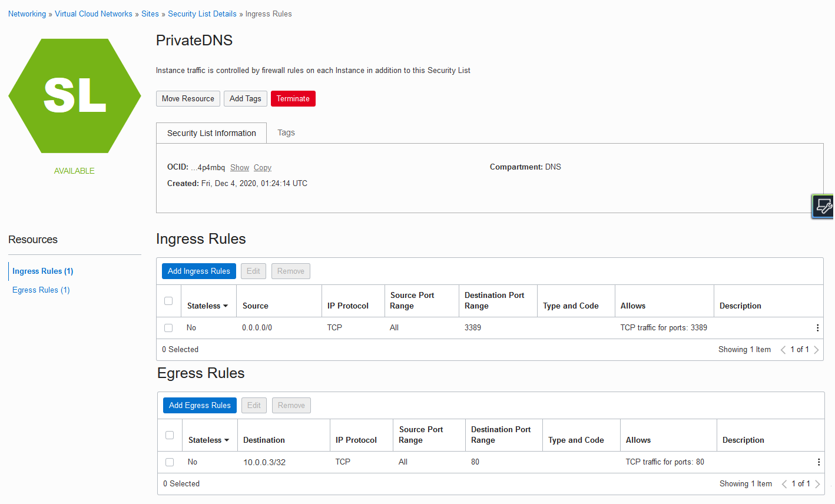
Task: Click the Add Ingress Rules button
Action: click(199, 271)
